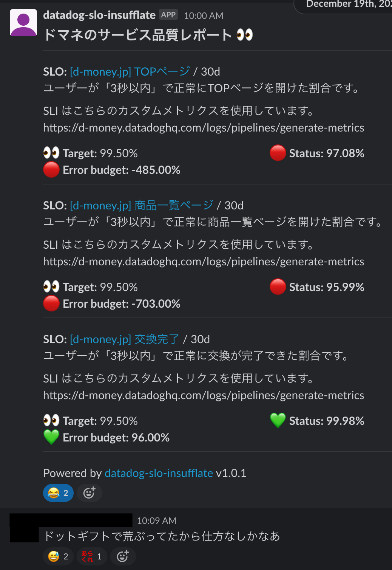Click the green heart beside Error budget: 96.00%
This screenshot has height=570, width=392.
(x=51, y=437)
